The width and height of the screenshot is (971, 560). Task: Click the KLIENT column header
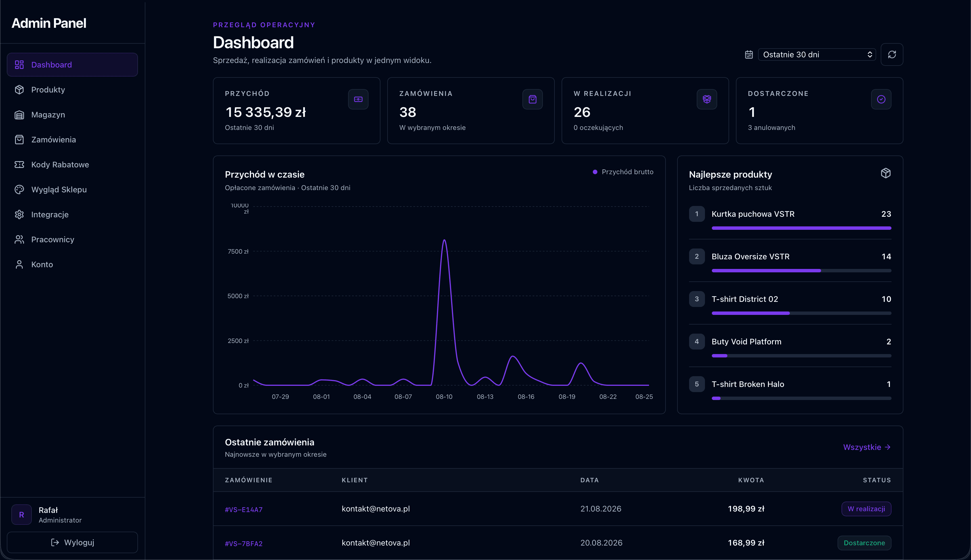tap(354, 480)
